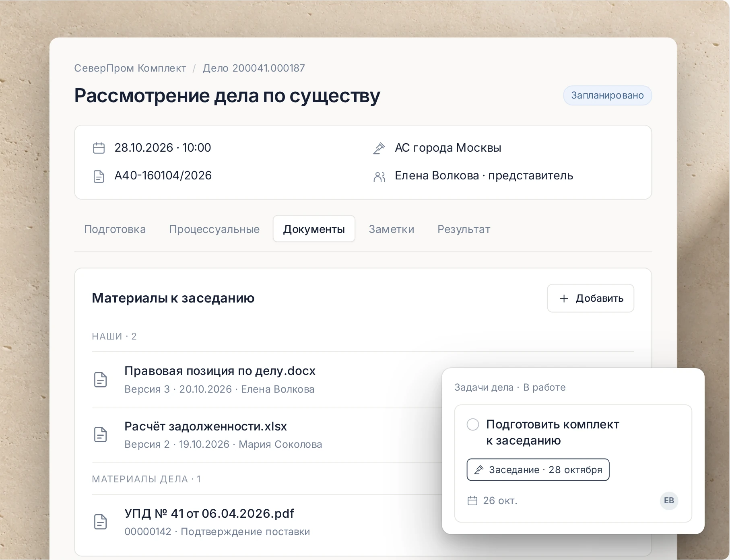Open Расчёт задолженности.xlsx
Image resolution: width=730 pixels, height=560 pixels.
206,426
